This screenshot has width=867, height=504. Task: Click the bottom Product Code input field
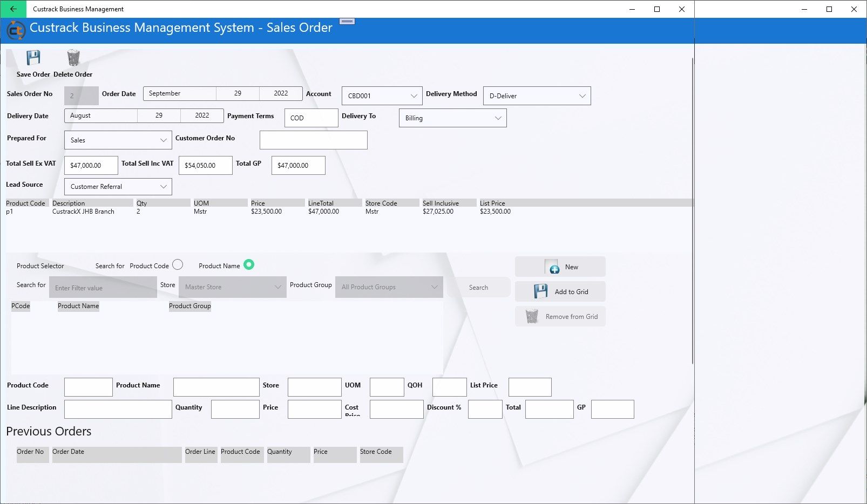89,387
